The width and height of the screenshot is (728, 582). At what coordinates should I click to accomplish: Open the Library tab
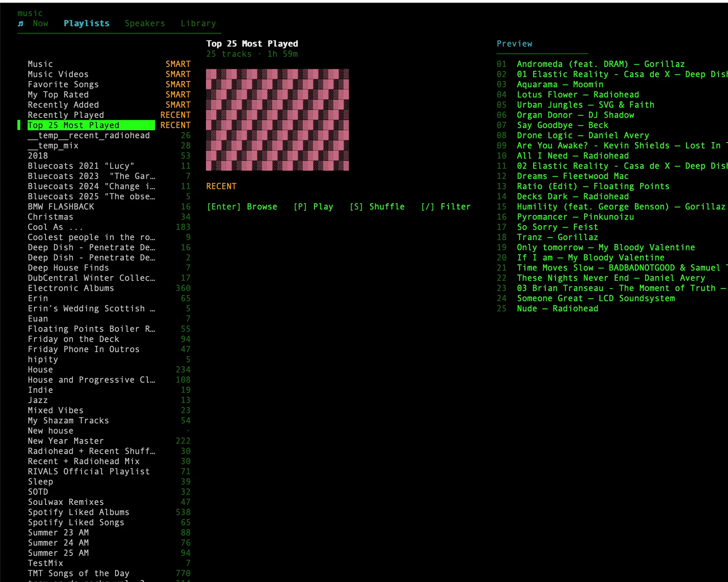(x=198, y=24)
